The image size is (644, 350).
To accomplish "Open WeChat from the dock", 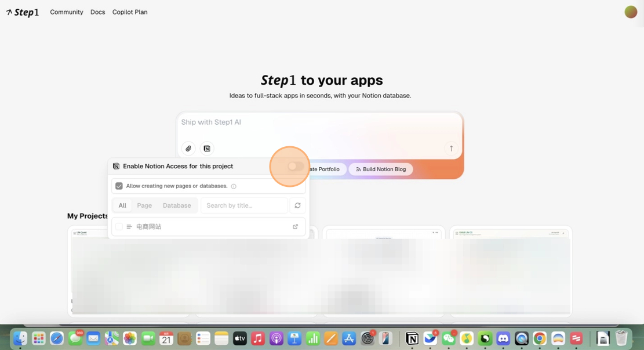I will (x=449, y=338).
